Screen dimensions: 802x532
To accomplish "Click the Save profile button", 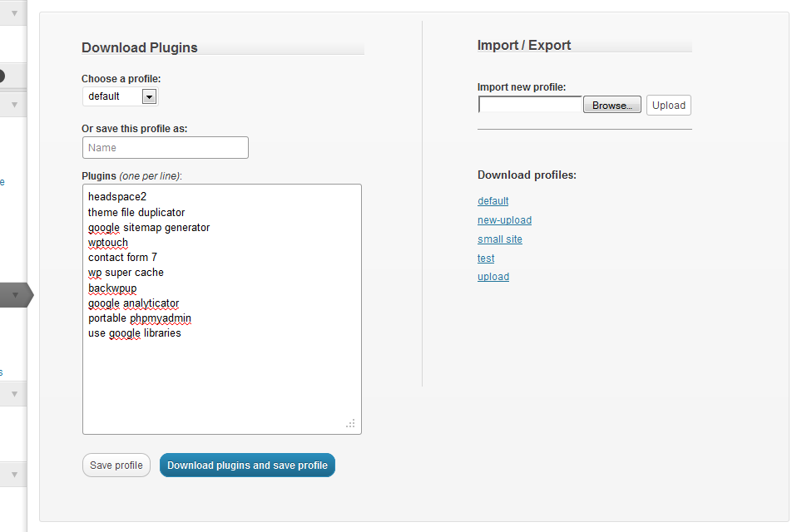I will click(x=116, y=465).
